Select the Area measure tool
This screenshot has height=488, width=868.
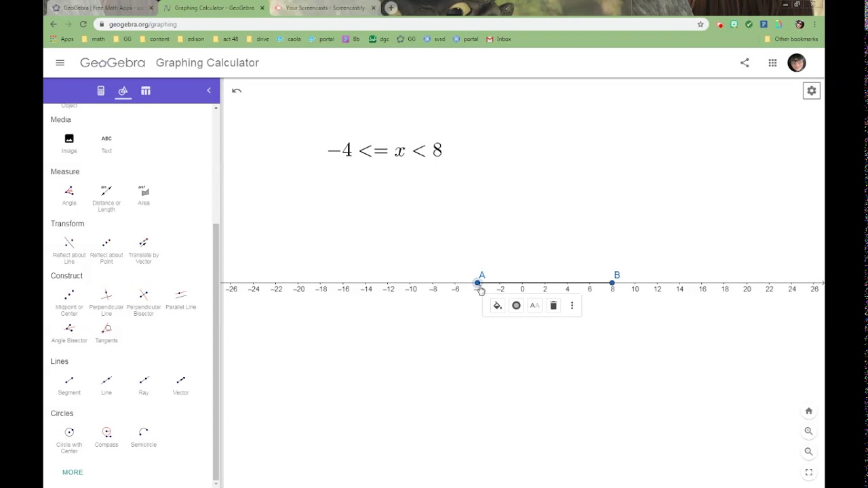(x=144, y=195)
